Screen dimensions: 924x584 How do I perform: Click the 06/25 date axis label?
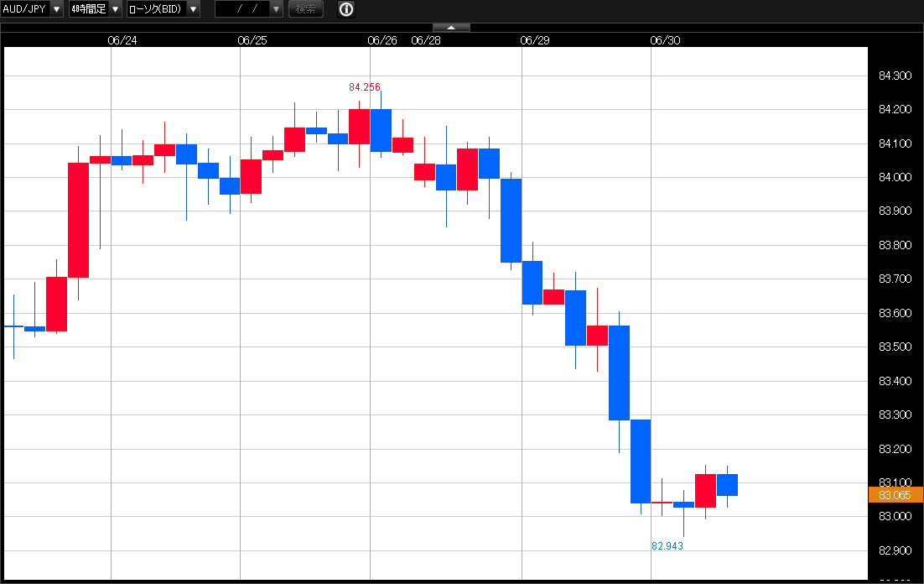[252, 40]
